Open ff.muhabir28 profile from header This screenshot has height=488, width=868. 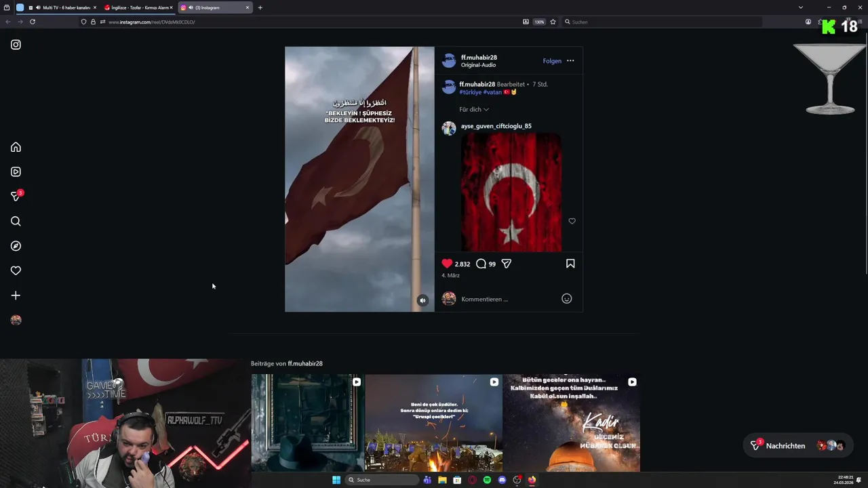(x=479, y=58)
